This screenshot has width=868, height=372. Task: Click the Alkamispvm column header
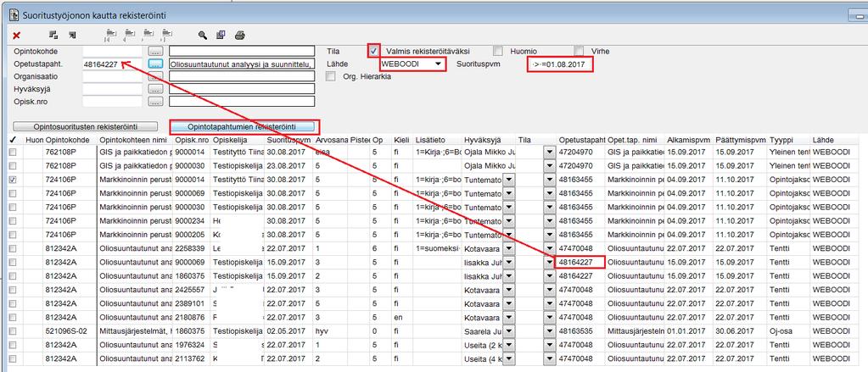point(688,140)
